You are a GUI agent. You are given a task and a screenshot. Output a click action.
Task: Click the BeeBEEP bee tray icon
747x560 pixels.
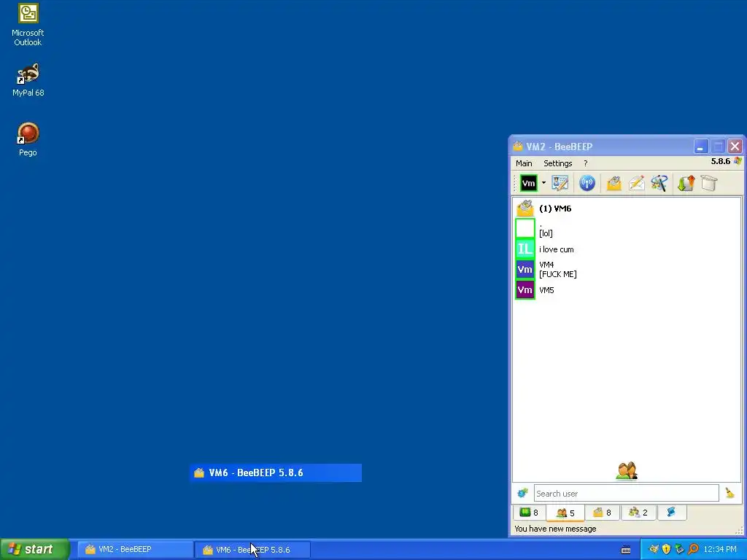[654, 550]
